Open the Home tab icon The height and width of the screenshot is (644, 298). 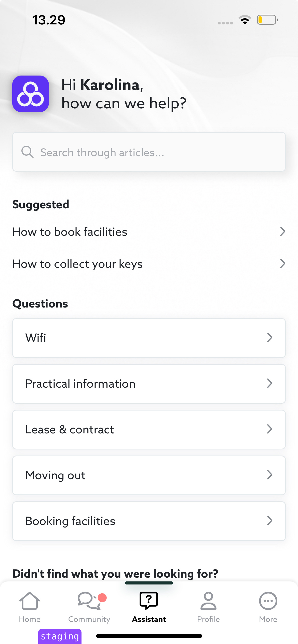click(x=30, y=601)
